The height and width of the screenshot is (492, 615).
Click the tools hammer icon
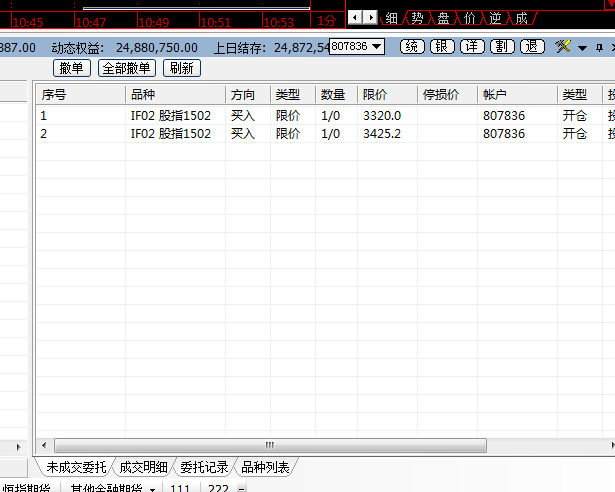click(x=563, y=47)
